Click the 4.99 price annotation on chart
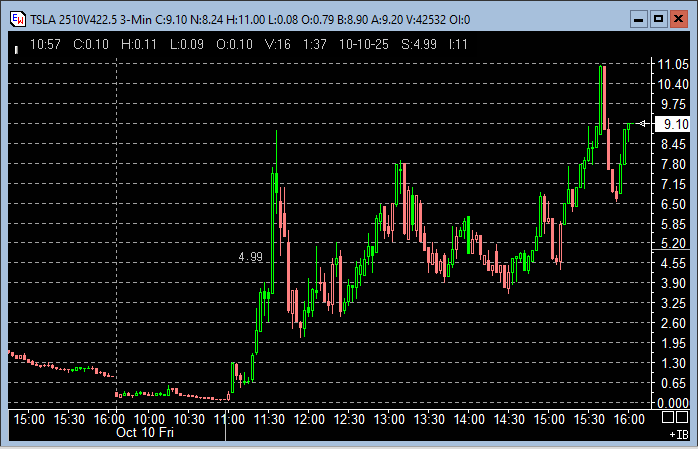The image size is (698, 449). click(x=250, y=257)
